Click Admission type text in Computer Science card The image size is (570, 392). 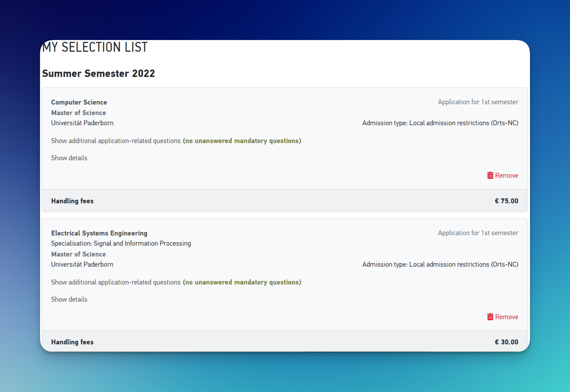440,123
